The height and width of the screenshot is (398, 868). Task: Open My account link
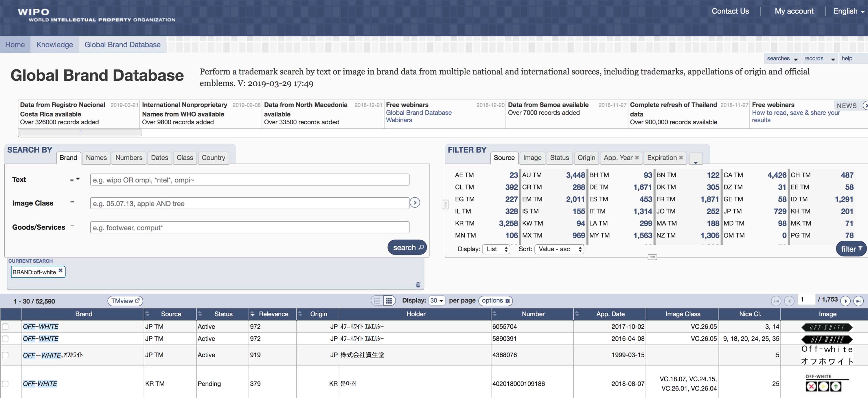794,11
